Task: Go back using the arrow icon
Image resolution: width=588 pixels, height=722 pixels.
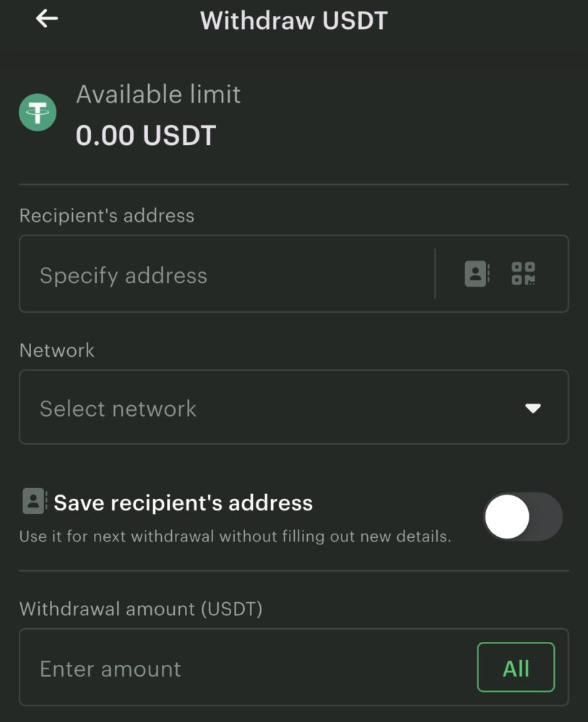Action: click(x=47, y=19)
